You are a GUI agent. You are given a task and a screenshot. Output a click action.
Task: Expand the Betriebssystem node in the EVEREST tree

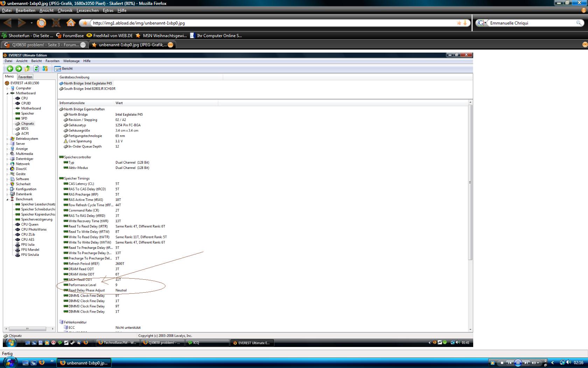tap(7, 139)
